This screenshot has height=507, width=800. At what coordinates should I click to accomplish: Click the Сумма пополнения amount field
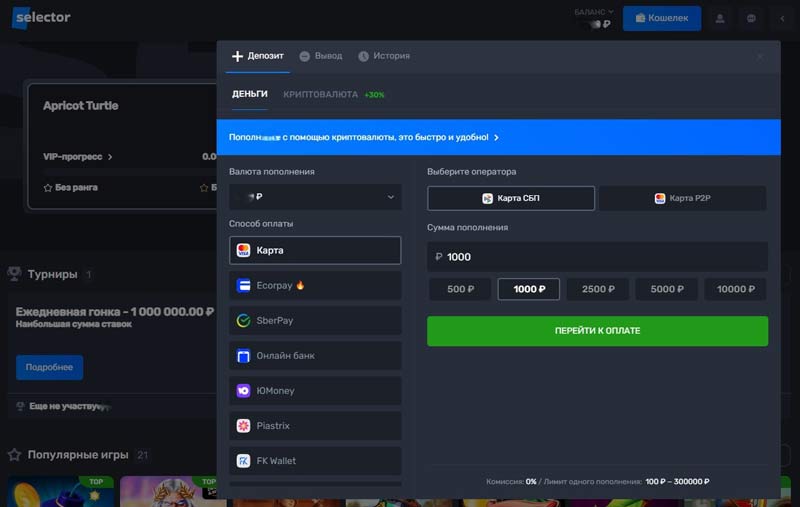(597, 257)
